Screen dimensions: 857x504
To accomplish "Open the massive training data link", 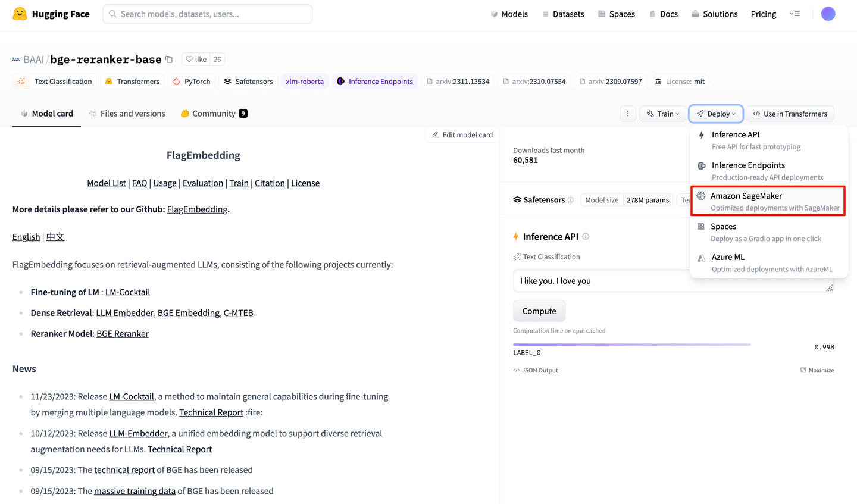I will [135, 491].
